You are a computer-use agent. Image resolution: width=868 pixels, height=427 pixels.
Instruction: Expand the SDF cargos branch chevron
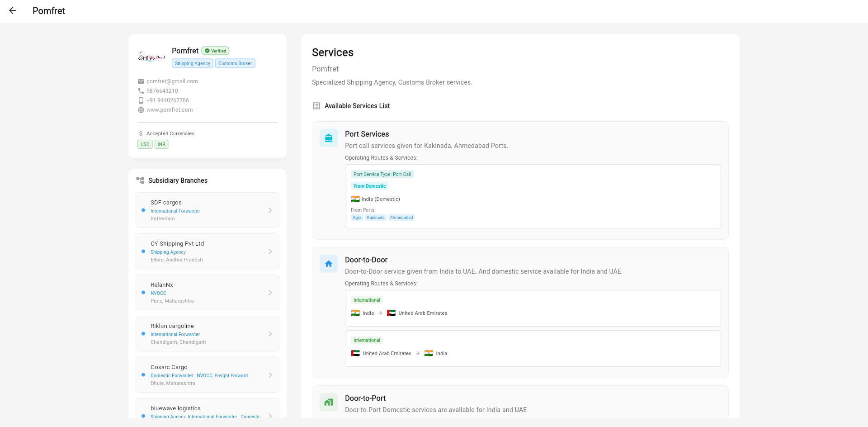point(270,210)
